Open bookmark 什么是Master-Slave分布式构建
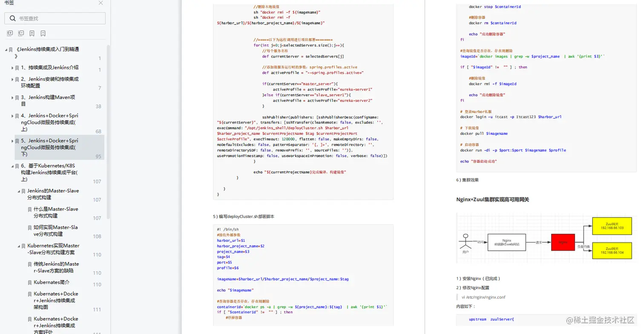 click(56, 212)
